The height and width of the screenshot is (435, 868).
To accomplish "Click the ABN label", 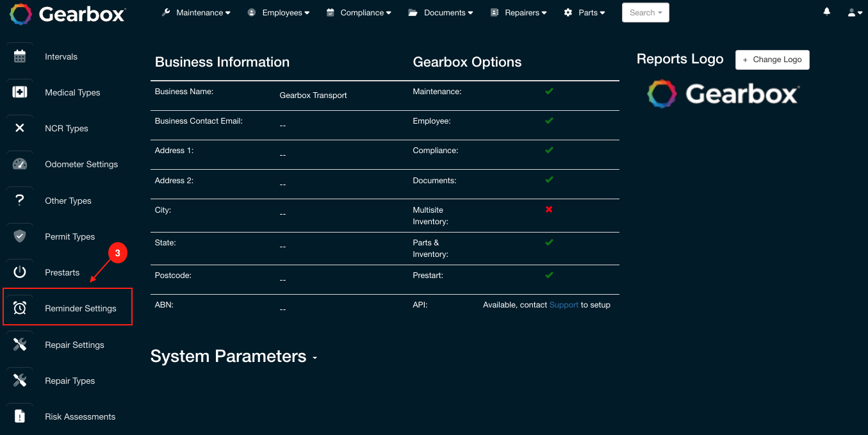I will pos(164,305).
